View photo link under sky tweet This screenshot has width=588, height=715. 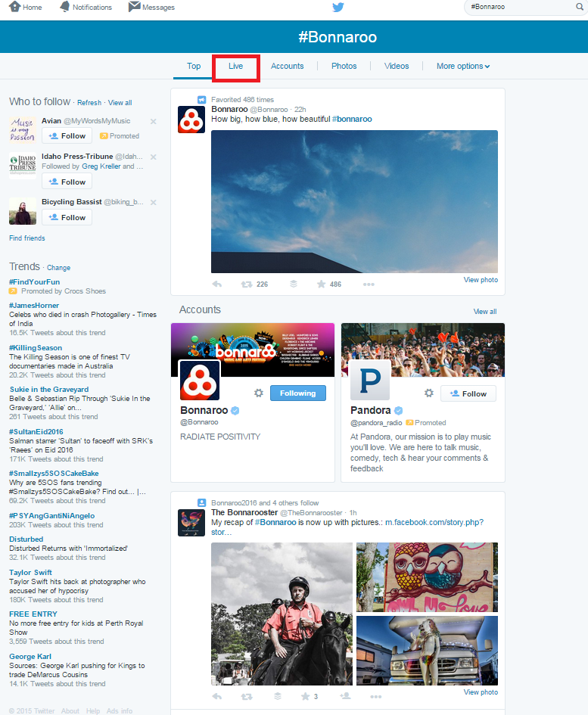point(481,279)
